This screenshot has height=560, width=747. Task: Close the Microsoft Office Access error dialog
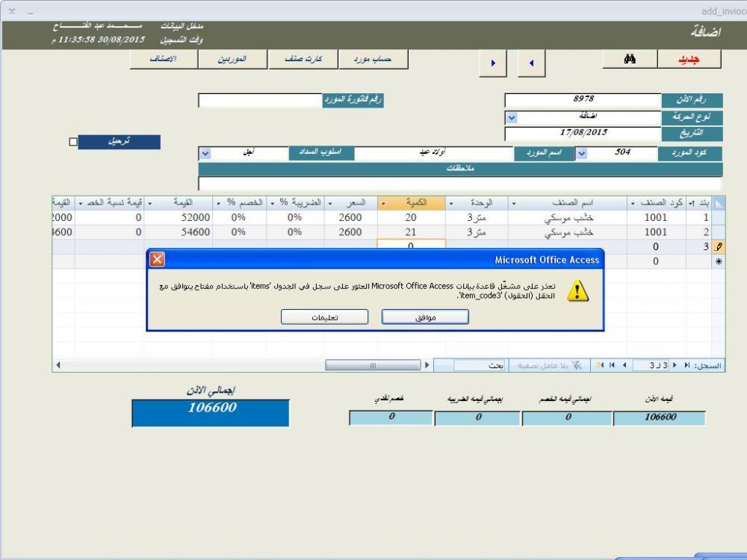(x=157, y=260)
